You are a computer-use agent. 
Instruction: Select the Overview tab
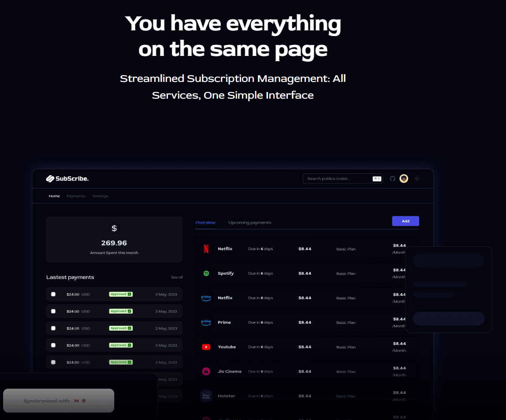(205, 223)
